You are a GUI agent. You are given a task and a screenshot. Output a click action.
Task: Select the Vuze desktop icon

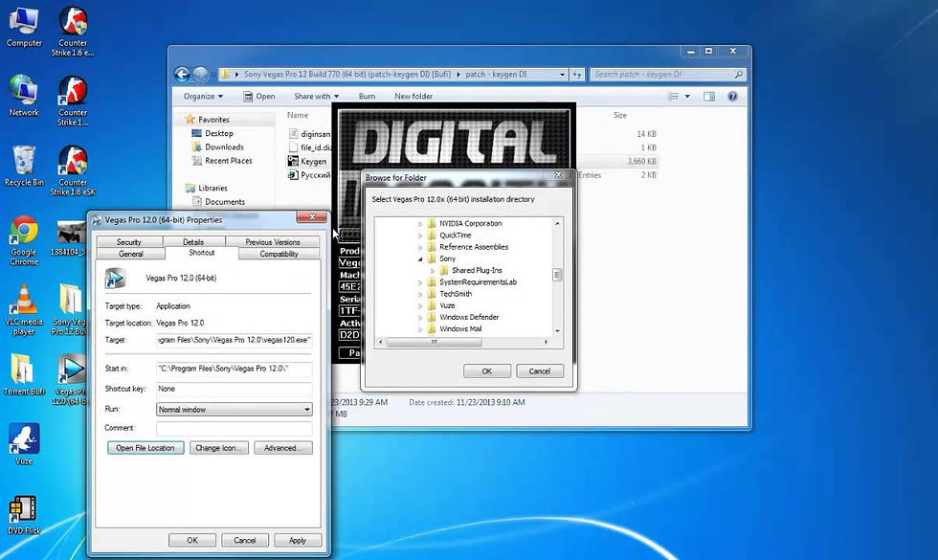coord(24,444)
